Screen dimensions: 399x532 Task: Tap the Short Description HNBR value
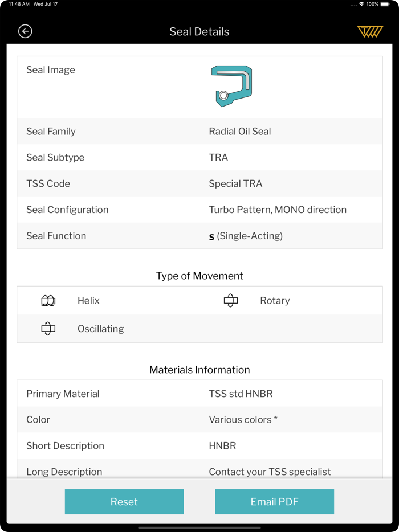(222, 446)
